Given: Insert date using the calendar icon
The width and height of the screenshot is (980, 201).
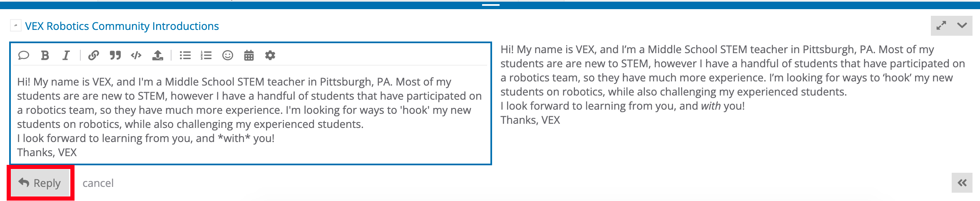Looking at the screenshot, I should pyautogui.click(x=249, y=55).
